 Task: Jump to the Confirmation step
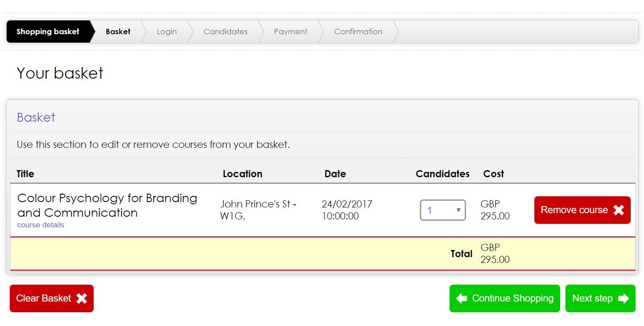[x=358, y=32]
